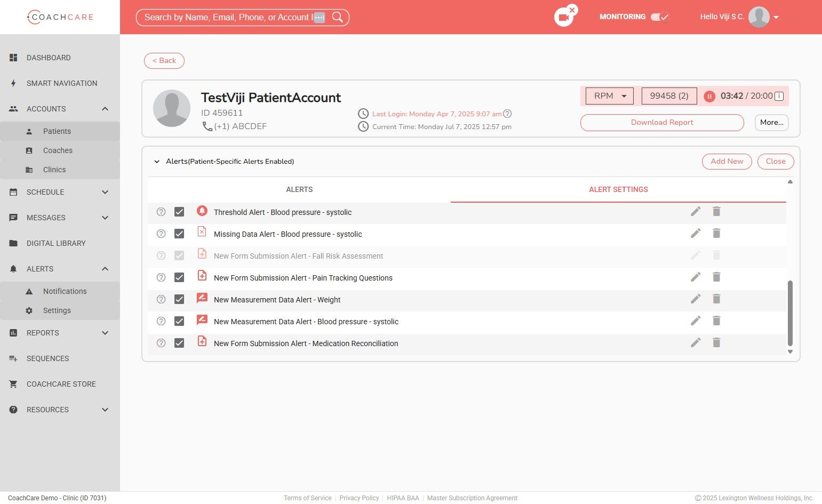This screenshot has width=822, height=504.
Task: Edit Pain Tracking Questions alert
Action: click(696, 277)
